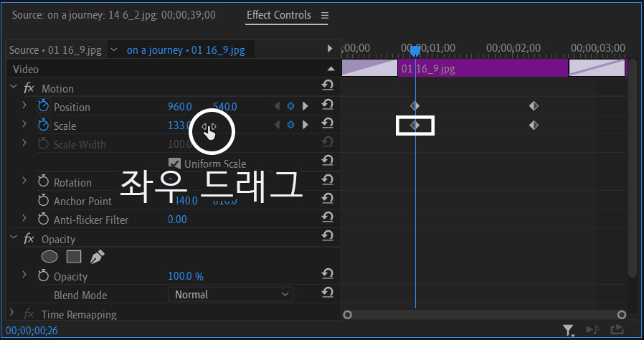The image size is (644, 340).
Task: Click left handle of timeline zoom bar
Action: coord(348,315)
